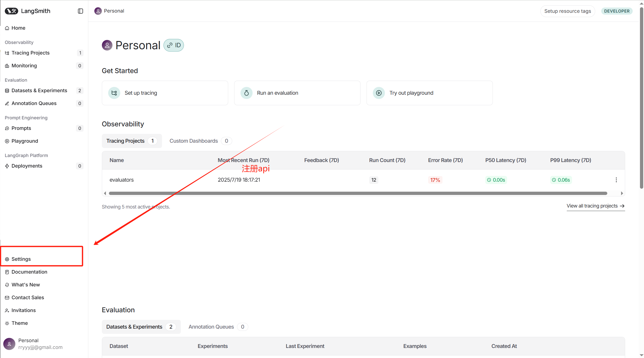
Task: Click the P99 Latency (7D) header
Action: tap(571, 160)
